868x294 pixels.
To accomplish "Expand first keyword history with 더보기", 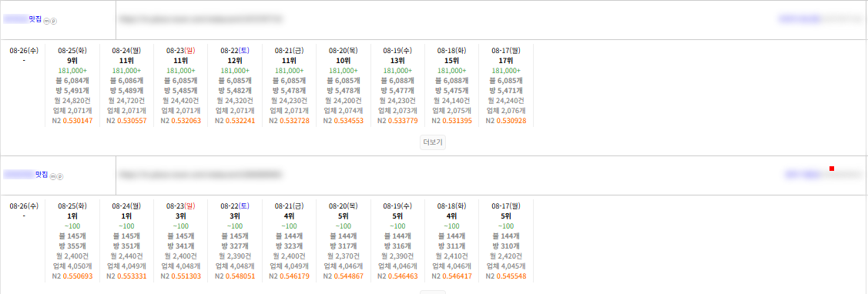I will (432, 142).
